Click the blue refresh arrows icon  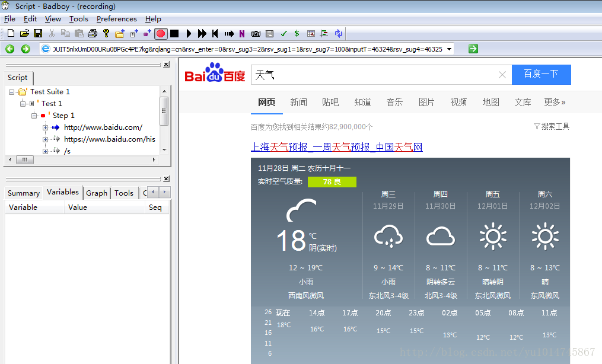(x=338, y=33)
